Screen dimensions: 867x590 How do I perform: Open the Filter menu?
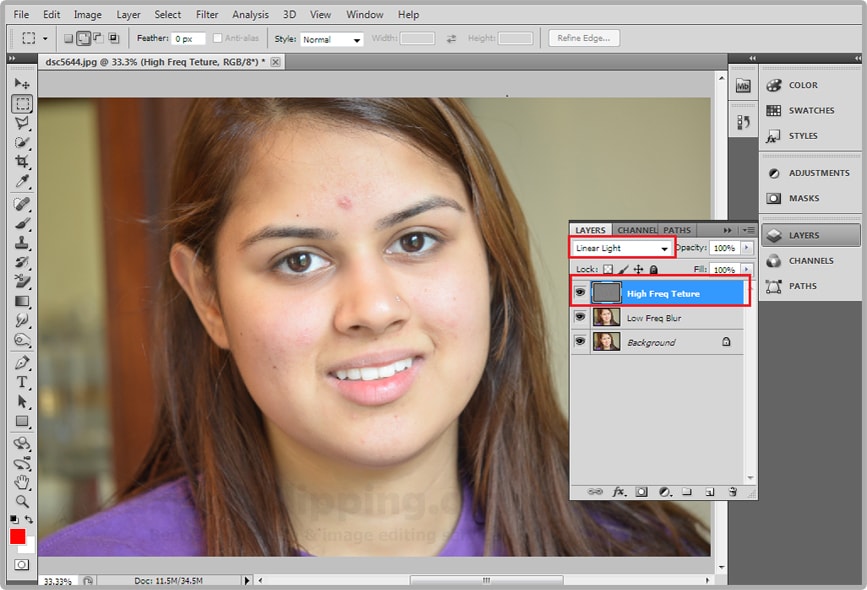pos(207,14)
